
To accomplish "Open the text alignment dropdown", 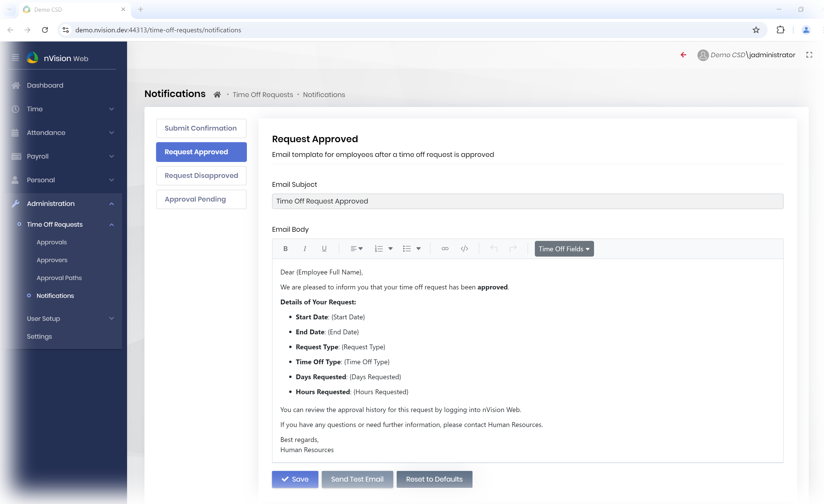I will click(357, 249).
